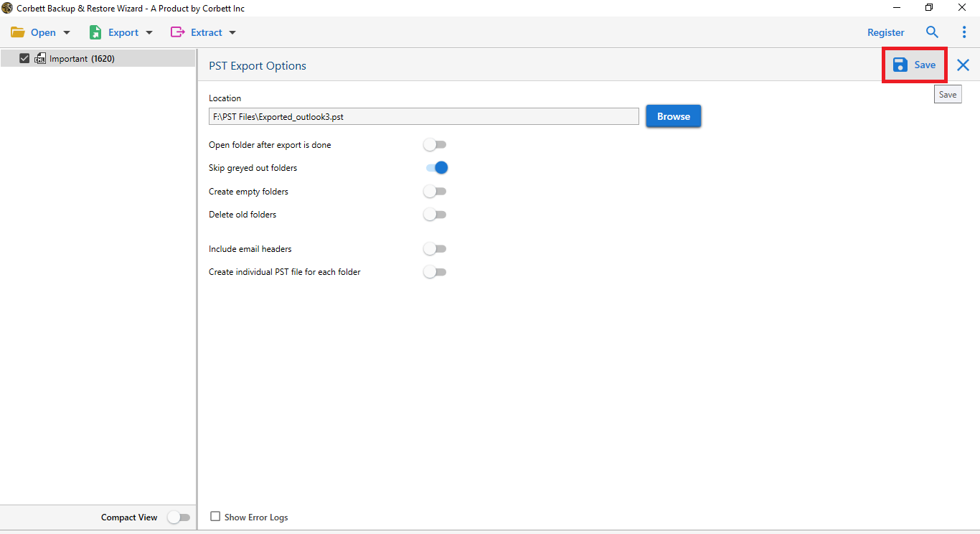Toggle Compact View switch
Viewport: 980px width, 534px height.
coord(179,517)
